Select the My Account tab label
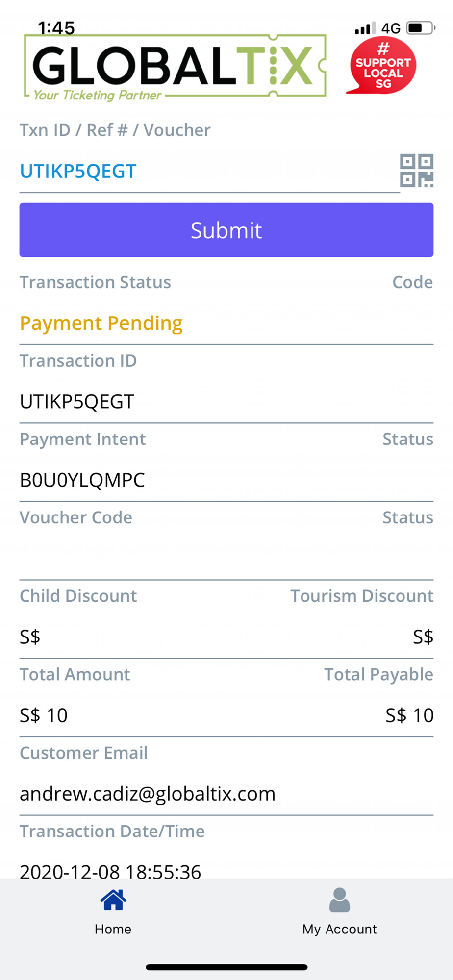The width and height of the screenshot is (453, 980). click(x=340, y=929)
